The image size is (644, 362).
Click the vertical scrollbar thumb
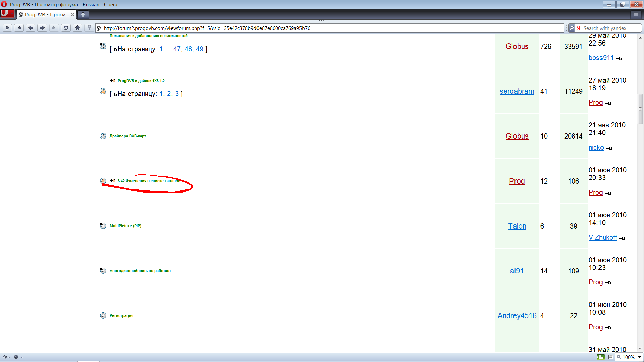[x=640, y=109]
